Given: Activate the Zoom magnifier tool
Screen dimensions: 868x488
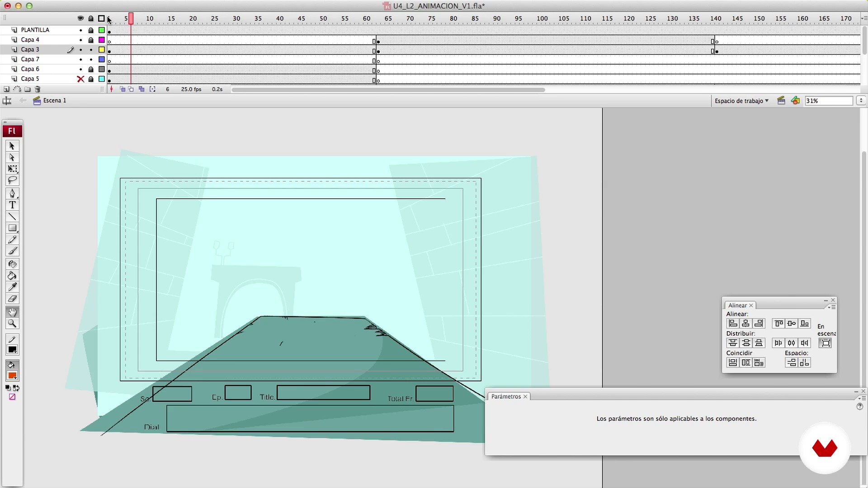Looking at the screenshot, I should point(12,324).
